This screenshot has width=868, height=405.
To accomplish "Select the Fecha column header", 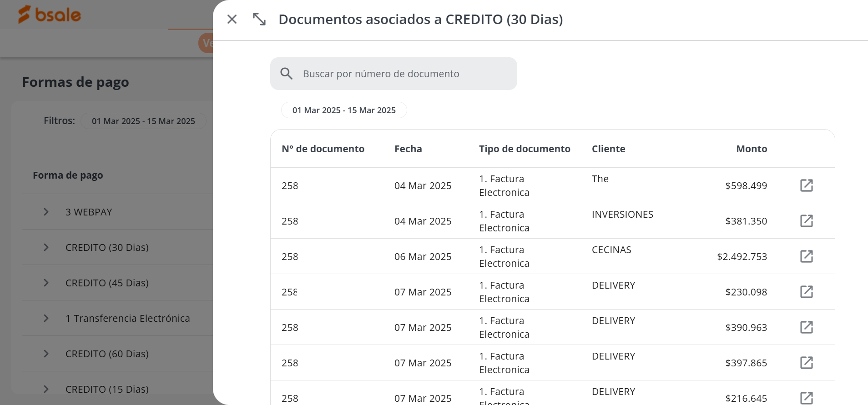I will [x=408, y=149].
